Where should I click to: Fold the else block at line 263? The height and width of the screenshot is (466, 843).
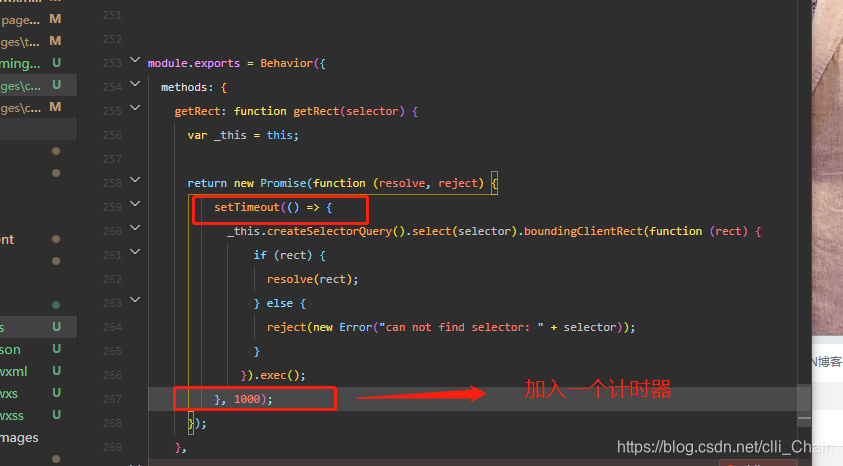[135, 299]
